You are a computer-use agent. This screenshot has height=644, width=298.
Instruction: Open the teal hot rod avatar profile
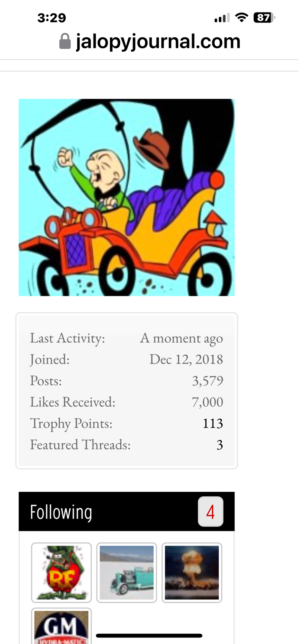pyautogui.click(x=126, y=573)
